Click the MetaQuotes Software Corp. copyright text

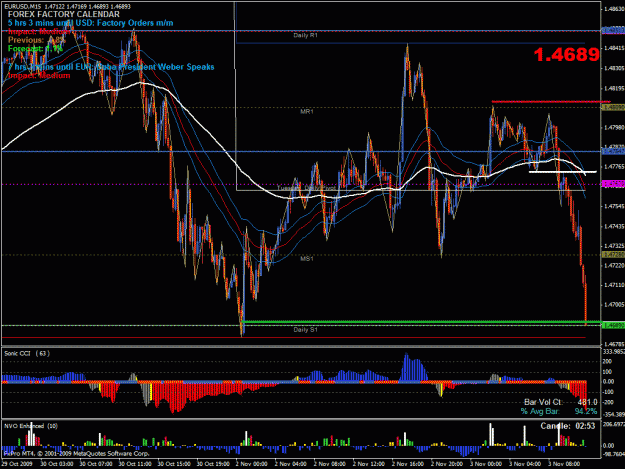click(77, 453)
